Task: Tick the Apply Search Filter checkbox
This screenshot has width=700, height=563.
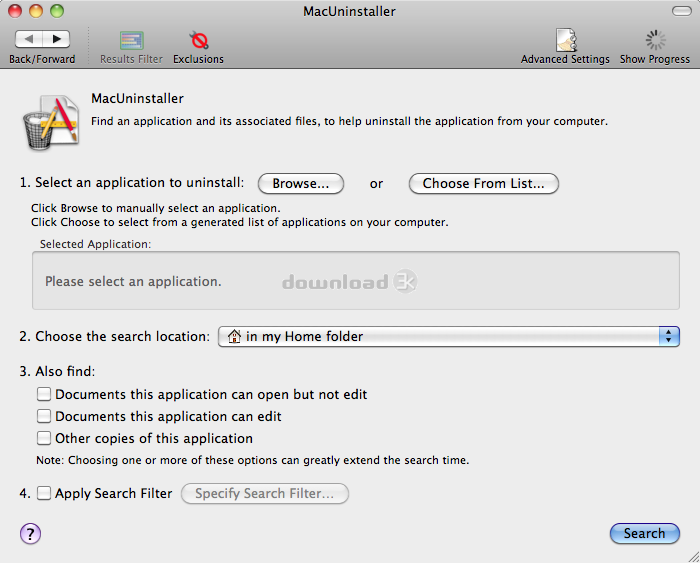Action: (44, 493)
